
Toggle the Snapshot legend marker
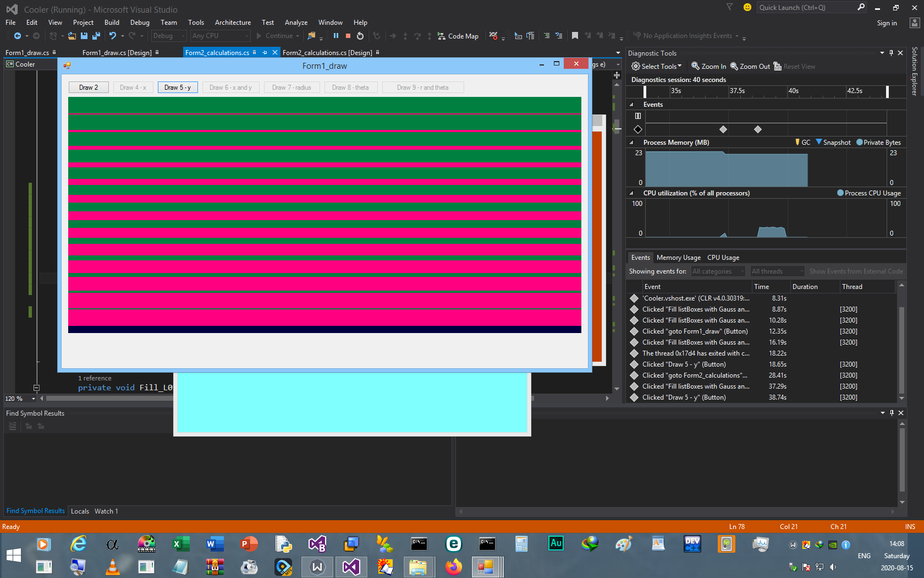click(x=833, y=142)
